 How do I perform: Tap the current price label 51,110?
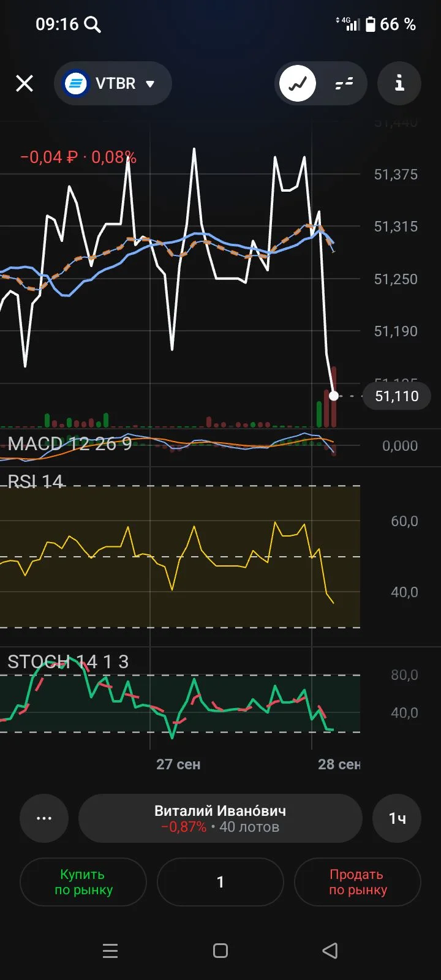[x=397, y=396]
